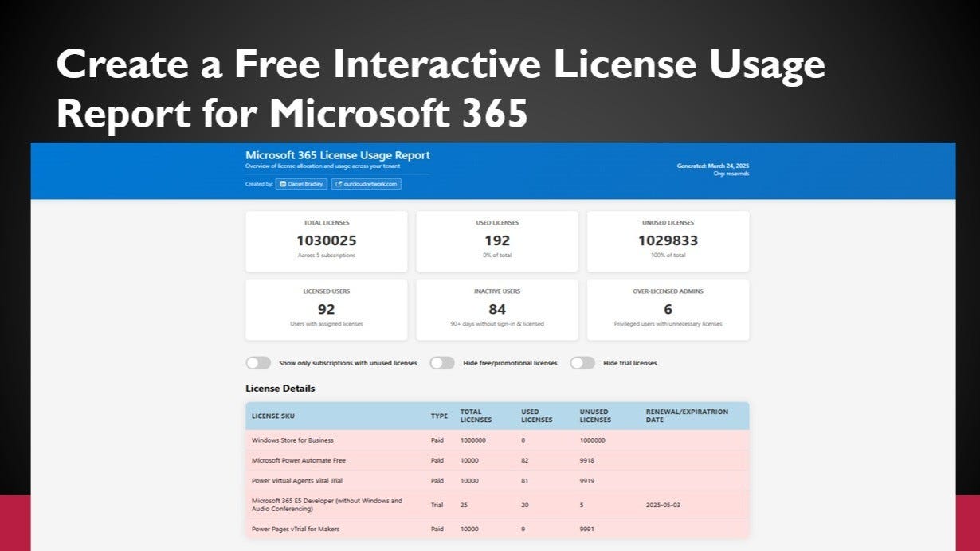The height and width of the screenshot is (551, 980).
Task: Click the LinkedIn icon on Daniel Bradley badge
Action: pyautogui.click(x=284, y=184)
